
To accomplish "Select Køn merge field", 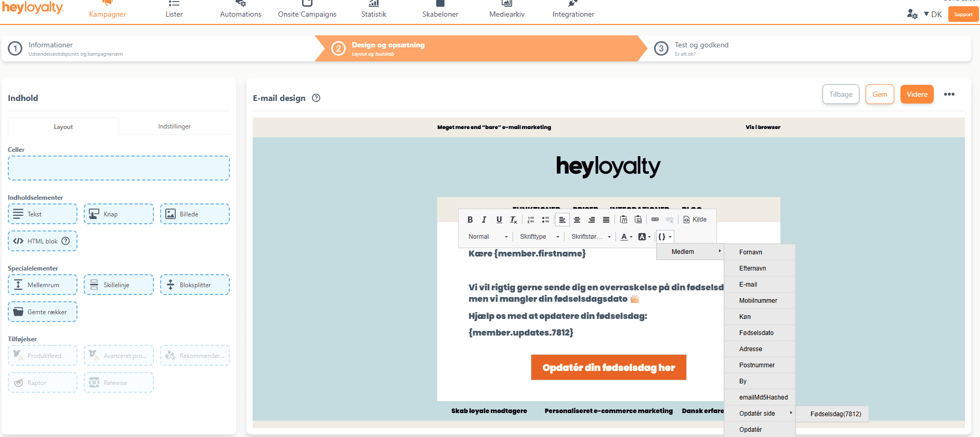I will [760, 317].
